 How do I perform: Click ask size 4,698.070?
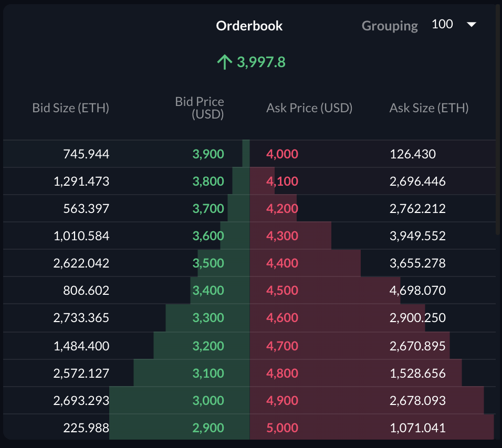pyautogui.click(x=417, y=290)
